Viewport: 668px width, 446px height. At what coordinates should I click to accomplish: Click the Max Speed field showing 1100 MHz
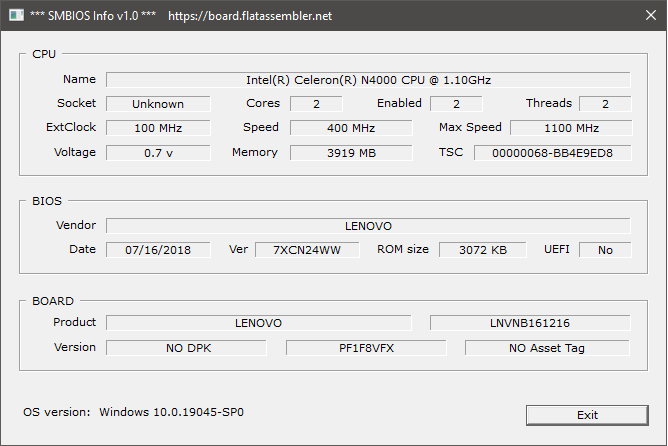[571, 128]
